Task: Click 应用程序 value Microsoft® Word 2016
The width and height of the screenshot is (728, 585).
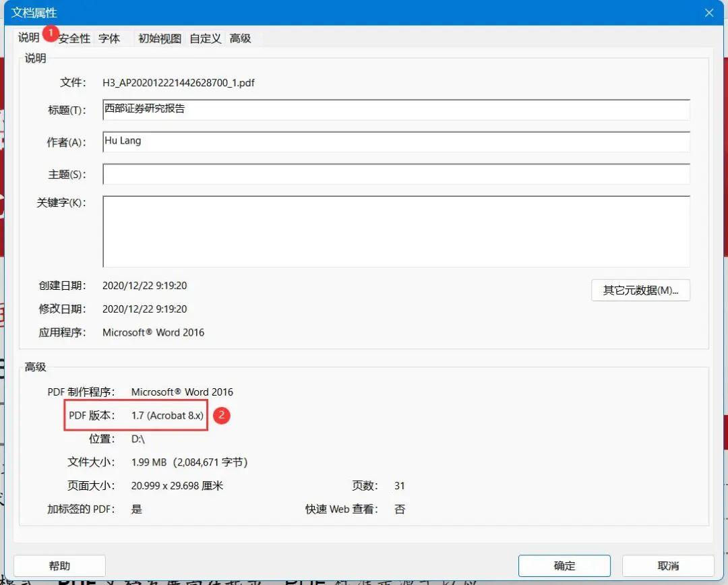Action: (x=153, y=332)
